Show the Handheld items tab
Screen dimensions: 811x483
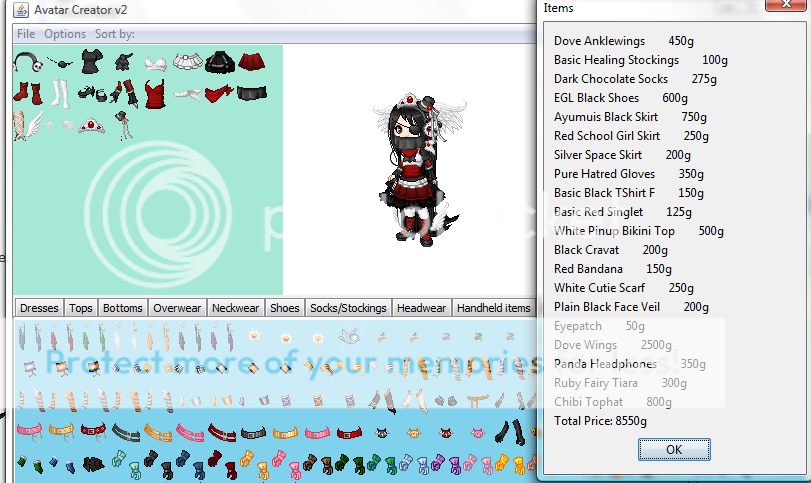point(493,308)
